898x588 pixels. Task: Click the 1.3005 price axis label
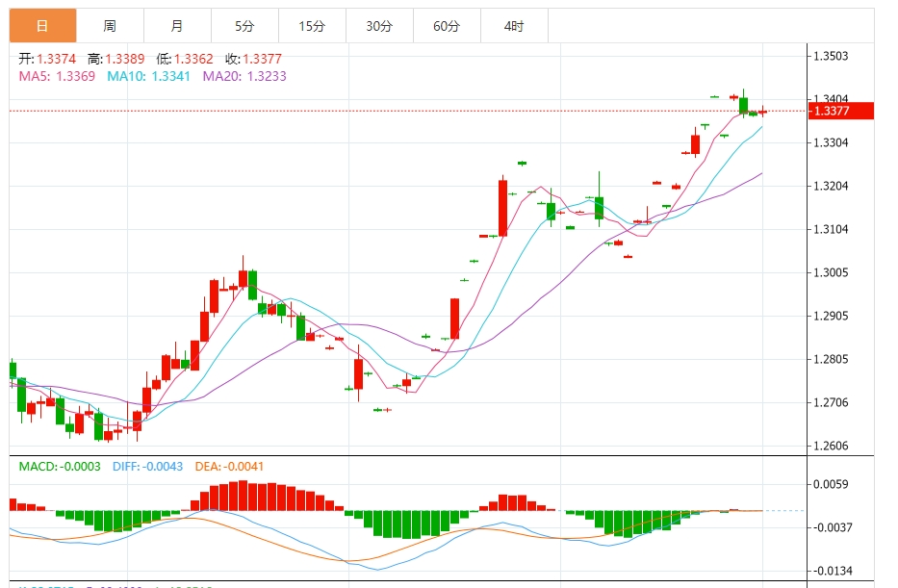(831, 272)
